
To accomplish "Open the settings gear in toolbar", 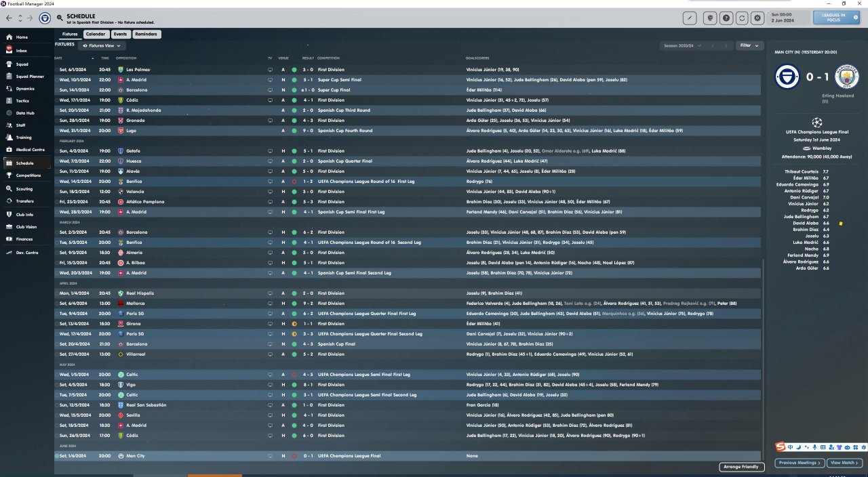I will point(757,18).
